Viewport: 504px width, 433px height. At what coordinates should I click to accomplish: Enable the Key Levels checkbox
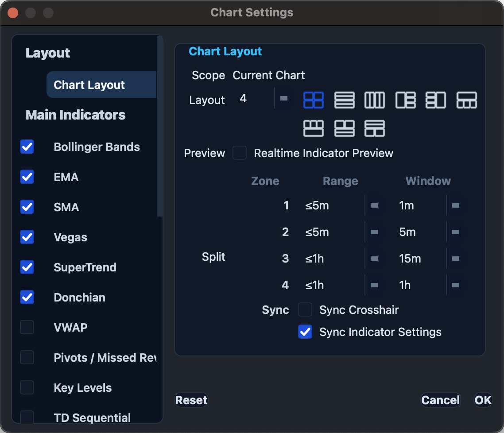27,387
